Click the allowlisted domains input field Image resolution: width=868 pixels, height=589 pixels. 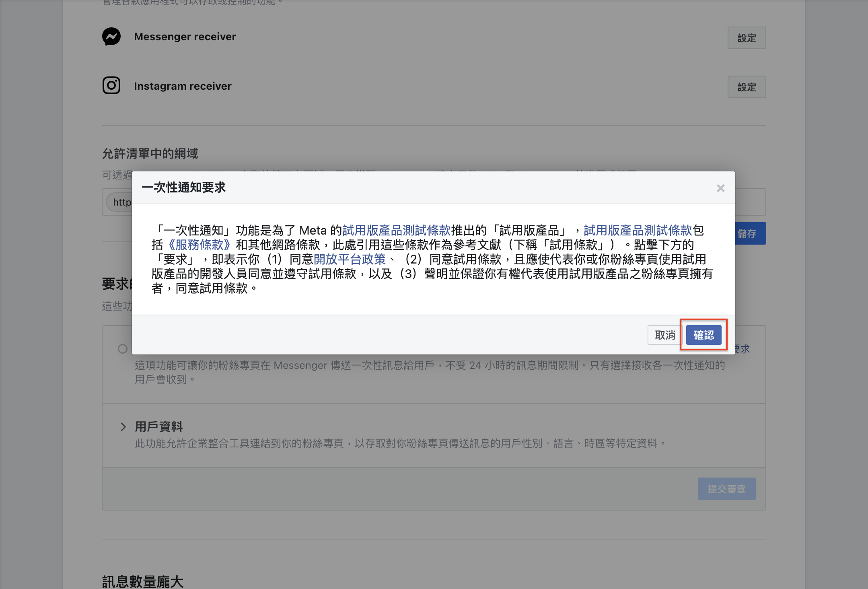434,202
